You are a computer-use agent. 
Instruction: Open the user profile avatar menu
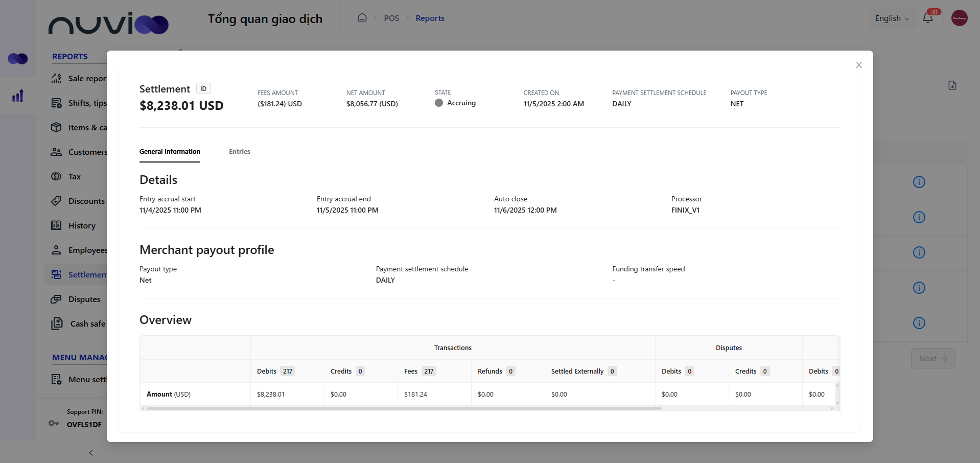(959, 18)
